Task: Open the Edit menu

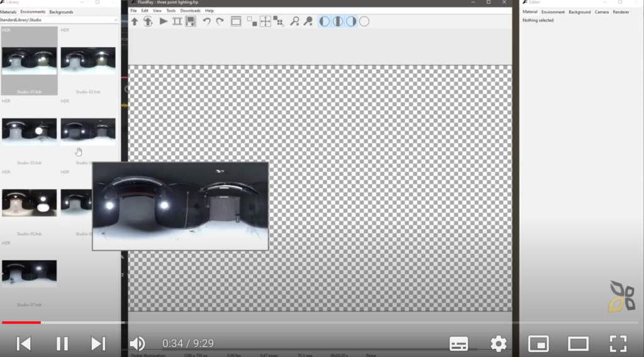Action: pos(145,11)
